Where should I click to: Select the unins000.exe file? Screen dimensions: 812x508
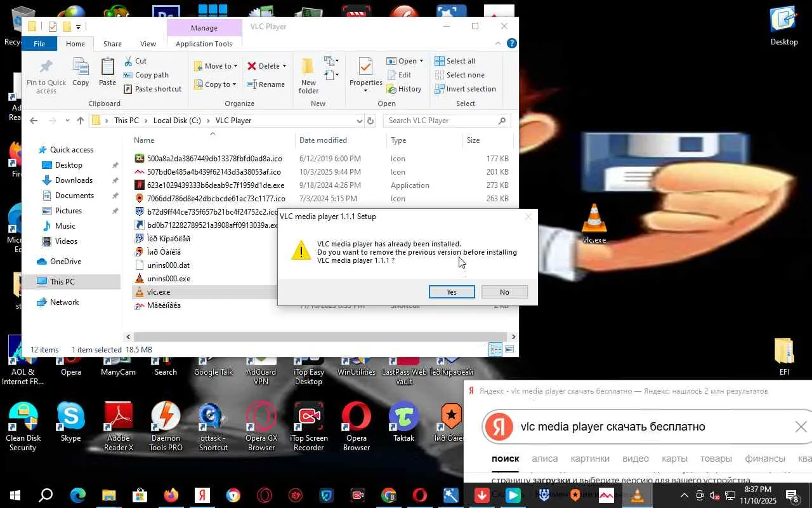pos(168,279)
